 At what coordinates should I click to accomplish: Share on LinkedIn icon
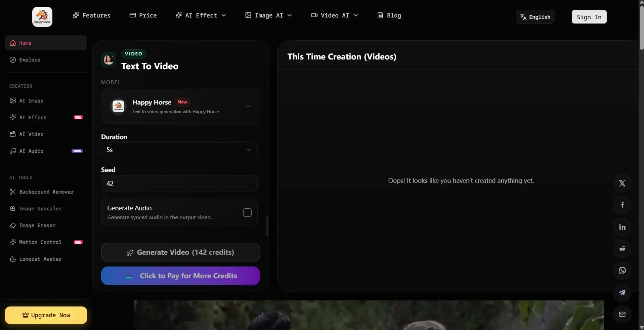622,227
